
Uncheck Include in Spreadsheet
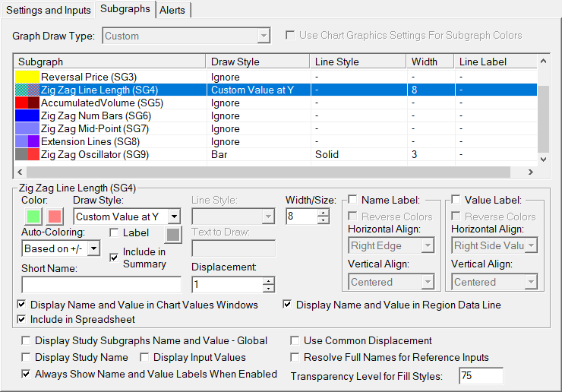pos(22,319)
